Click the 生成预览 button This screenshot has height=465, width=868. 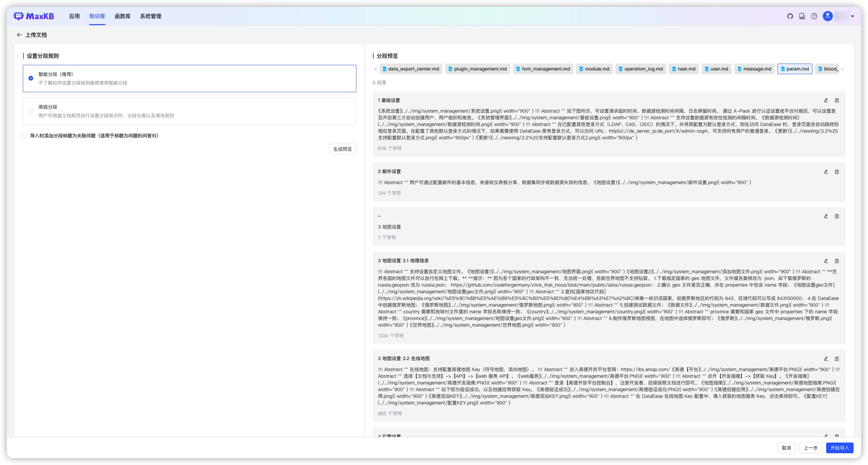[x=342, y=149]
